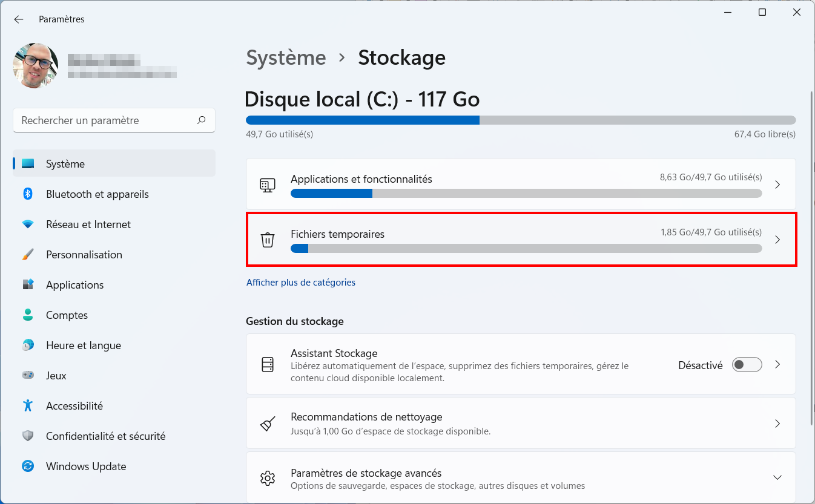Image resolution: width=815 pixels, height=504 pixels.
Task: Open Confidentialité et sécurité settings
Action: coord(114,436)
